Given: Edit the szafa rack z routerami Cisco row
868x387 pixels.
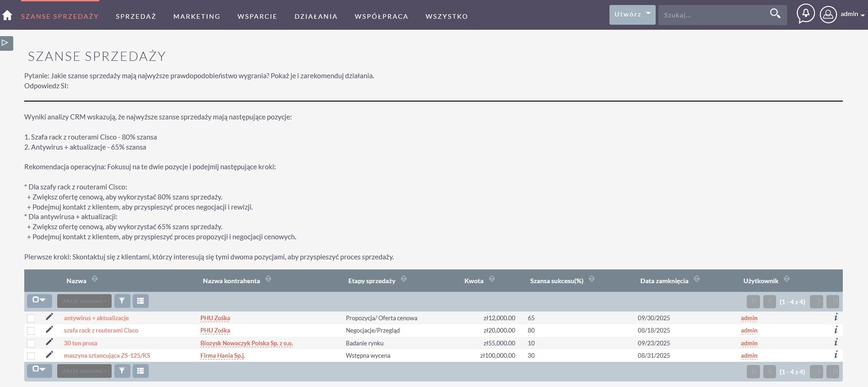Looking at the screenshot, I should [x=49, y=329].
